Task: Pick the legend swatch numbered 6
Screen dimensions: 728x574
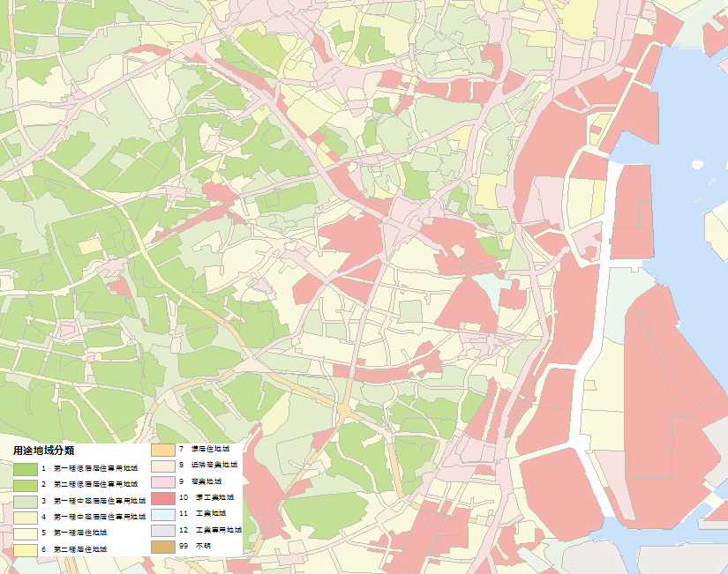Action: click(x=25, y=549)
